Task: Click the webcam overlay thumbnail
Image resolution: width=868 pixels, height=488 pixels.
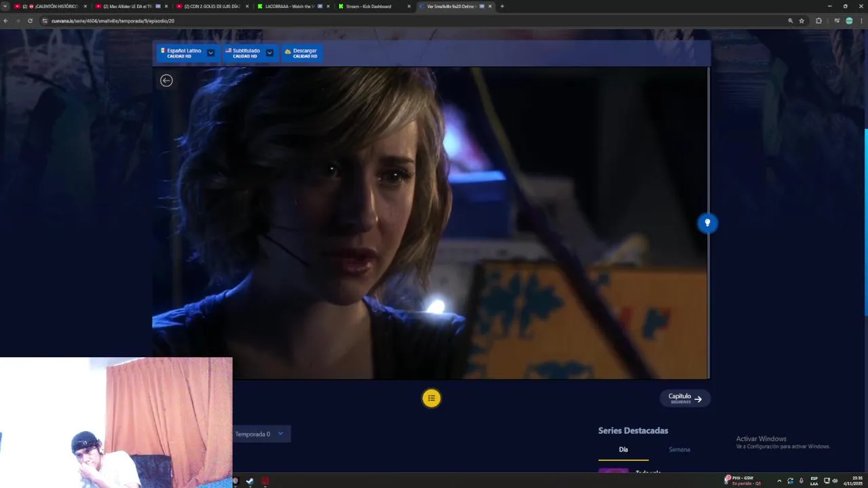Action: pyautogui.click(x=116, y=422)
